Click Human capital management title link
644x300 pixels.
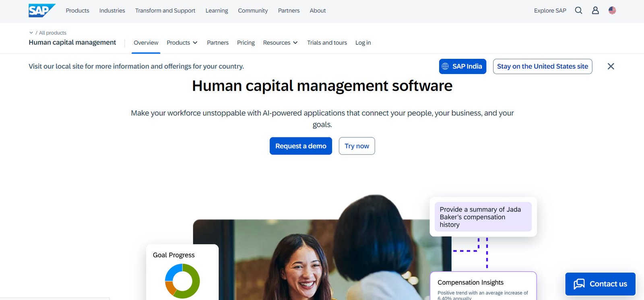click(72, 42)
